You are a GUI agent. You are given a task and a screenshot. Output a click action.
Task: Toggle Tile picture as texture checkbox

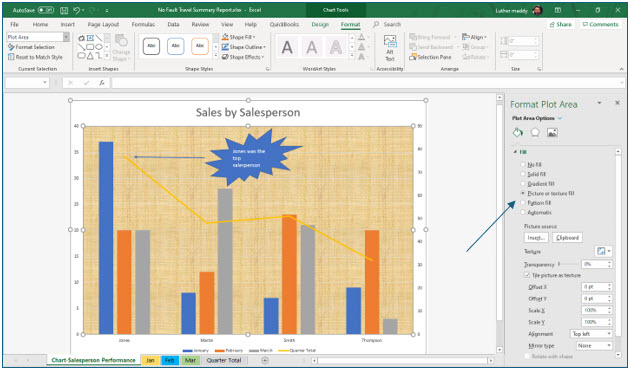click(527, 275)
